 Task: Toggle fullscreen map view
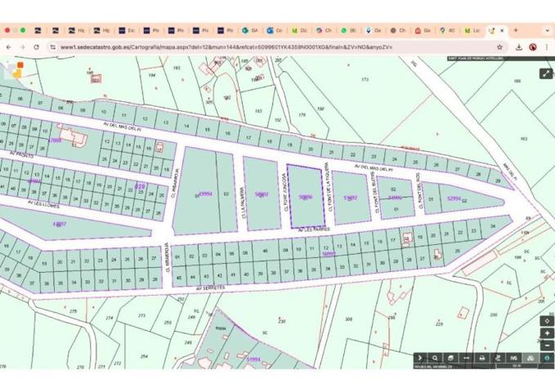click(545, 73)
